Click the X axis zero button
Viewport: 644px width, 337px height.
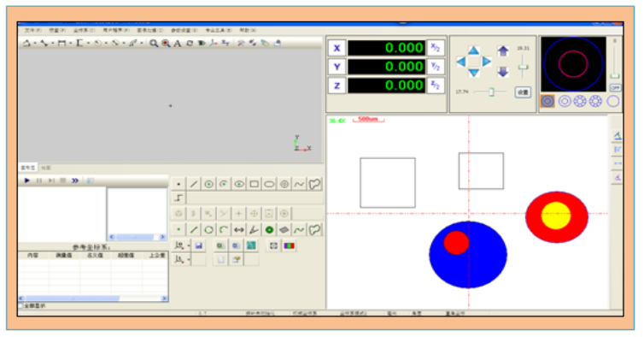click(337, 48)
